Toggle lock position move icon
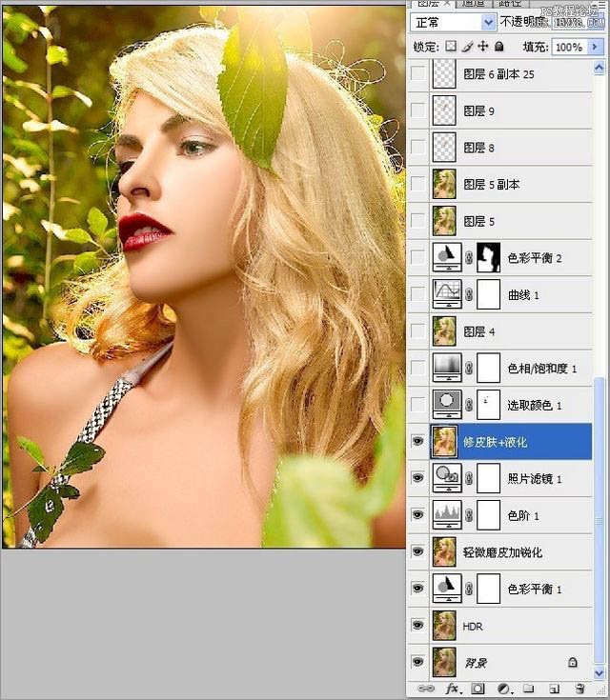Image resolution: width=610 pixels, height=700 pixels. pos(483,47)
